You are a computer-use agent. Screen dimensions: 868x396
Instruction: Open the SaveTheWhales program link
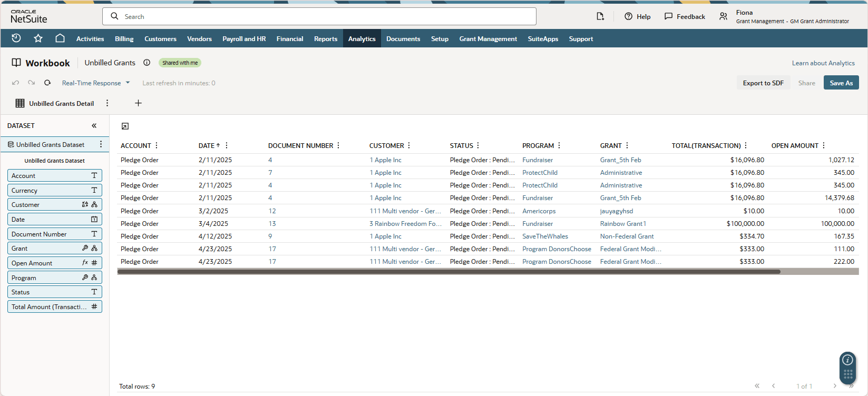(545, 236)
